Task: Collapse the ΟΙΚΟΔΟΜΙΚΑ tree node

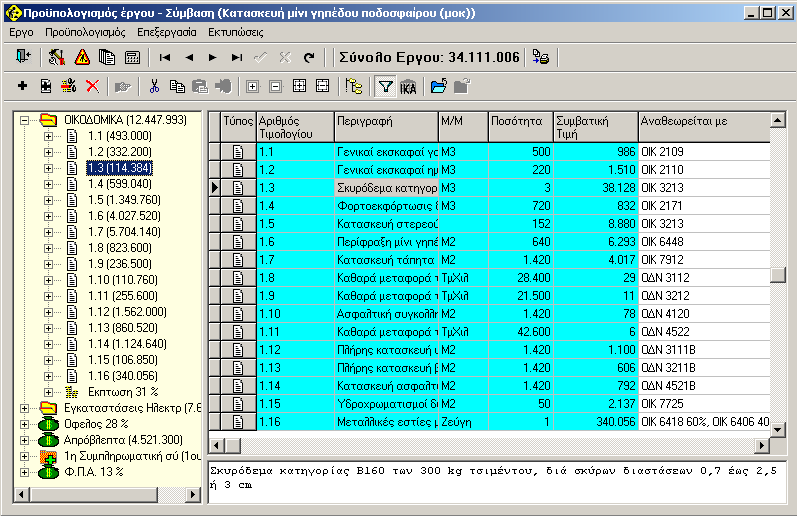Action: click(x=24, y=120)
